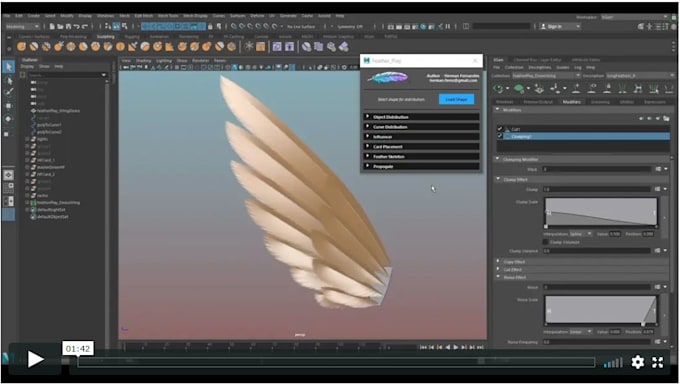
Task: Pick the Paint Selection brush tool
Action: click(8, 92)
